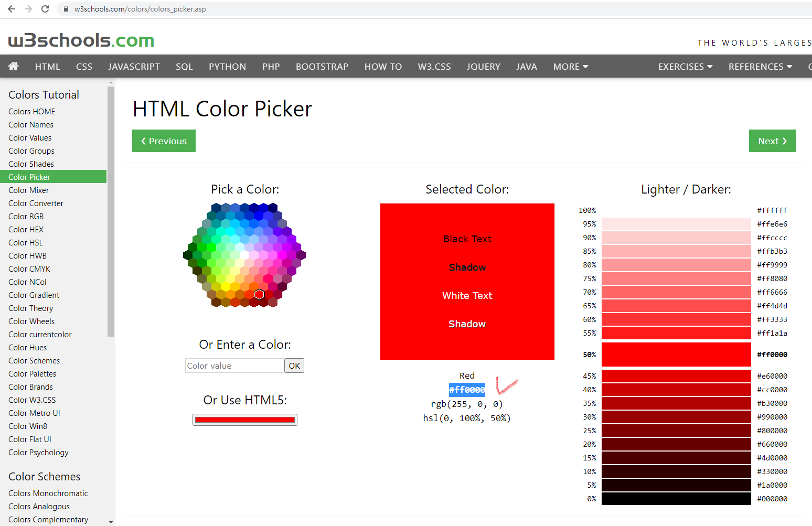812x526 pixels.
Task: Open the EXERCISES dropdown
Action: [685, 67]
